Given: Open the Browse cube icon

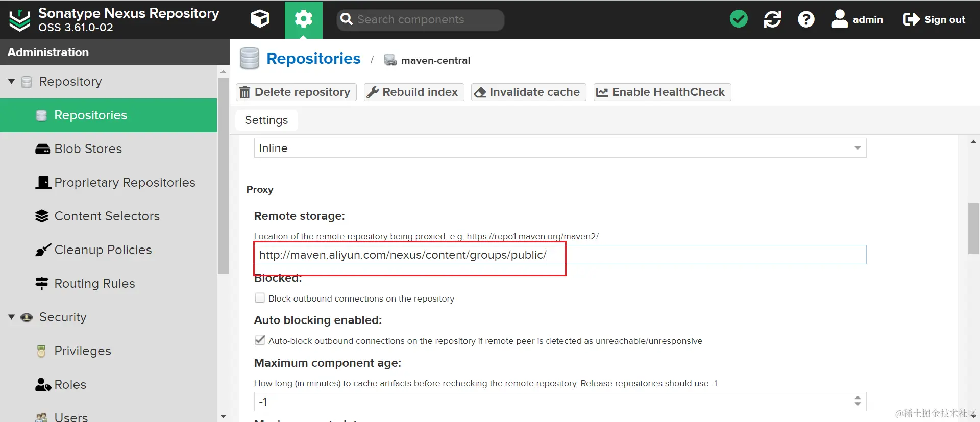Looking at the screenshot, I should click(x=260, y=19).
